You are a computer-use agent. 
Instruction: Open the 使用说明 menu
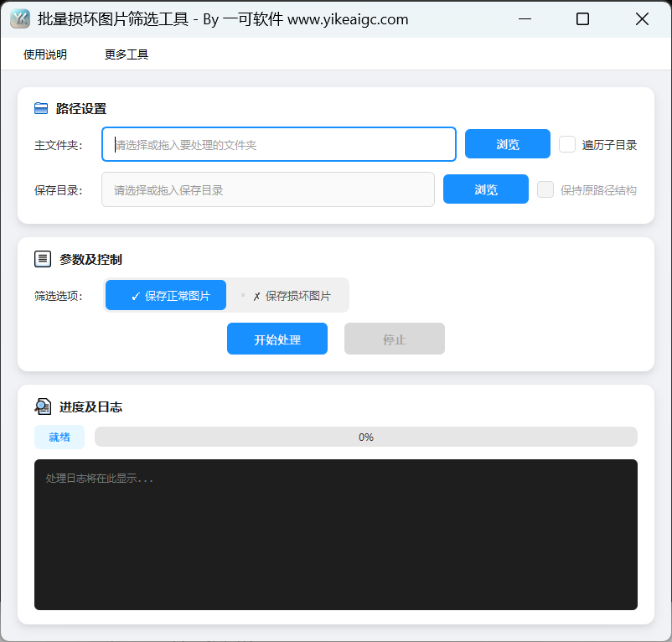point(45,54)
